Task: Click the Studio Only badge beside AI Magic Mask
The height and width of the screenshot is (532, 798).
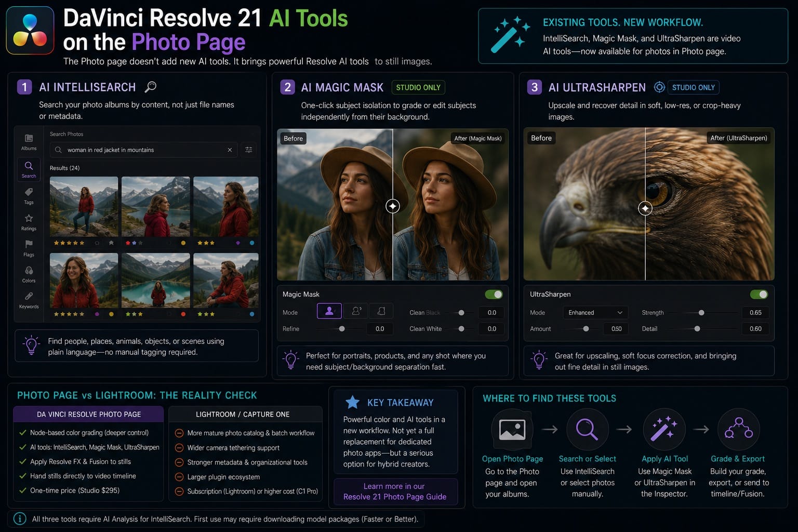Action: pyautogui.click(x=418, y=87)
